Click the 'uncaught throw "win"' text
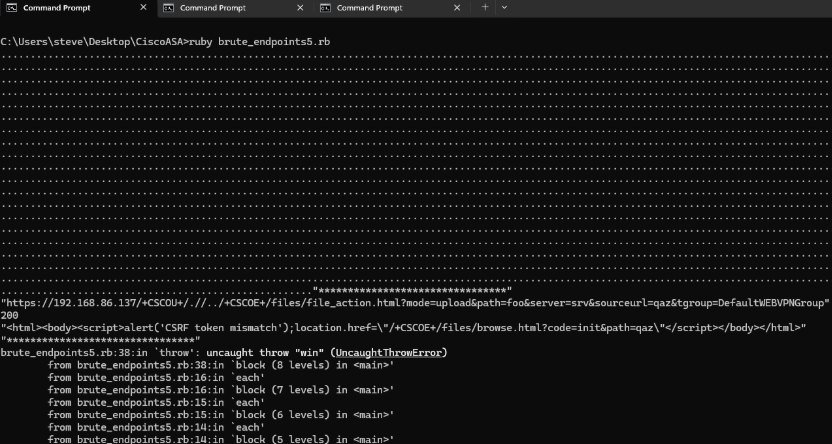The width and height of the screenshot is (832, 444). tap(265, 353)
